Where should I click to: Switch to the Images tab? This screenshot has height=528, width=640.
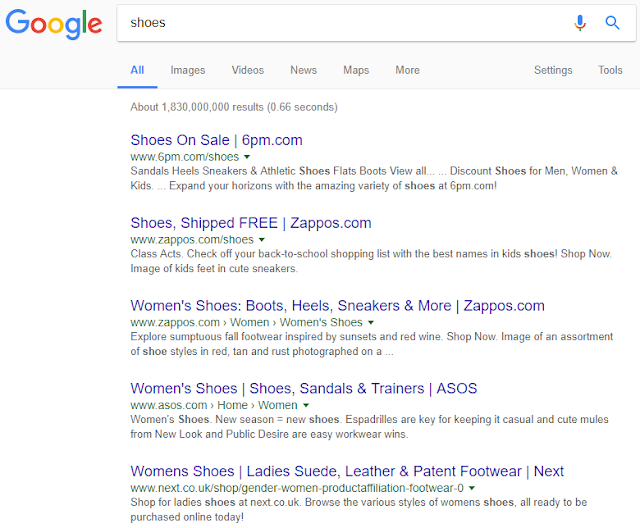[188, 70]
